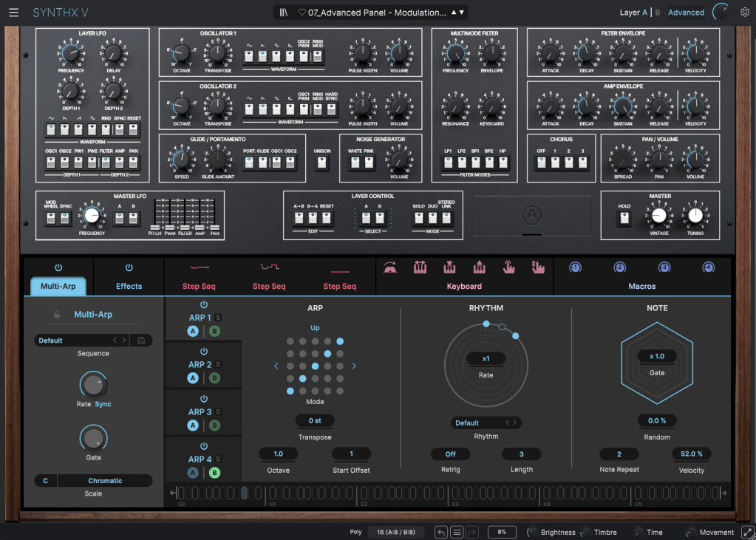The image size is (756, 540).
Task: Open the Chromatic scale dropdown
Action: pos(105,481)
